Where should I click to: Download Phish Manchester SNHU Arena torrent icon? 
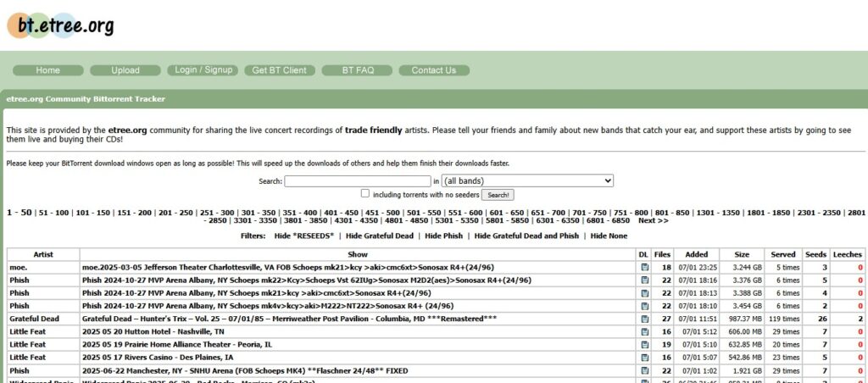tap(644, 370)
